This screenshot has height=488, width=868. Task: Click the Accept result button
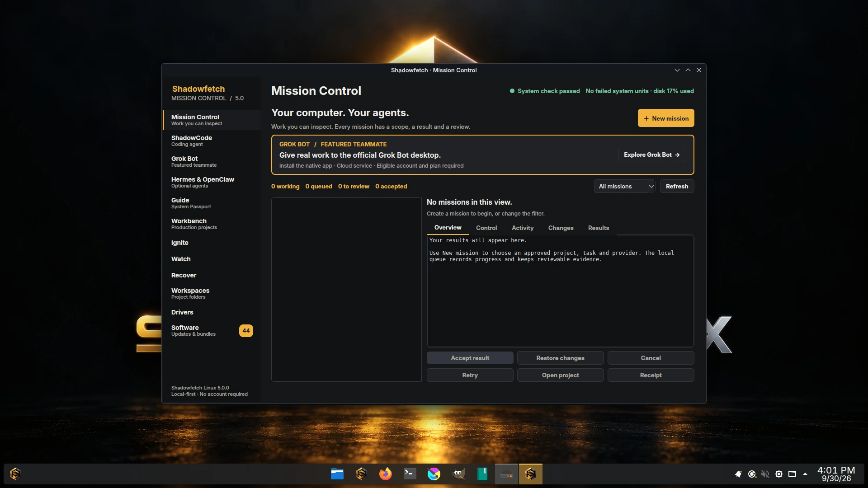[470, 358]
